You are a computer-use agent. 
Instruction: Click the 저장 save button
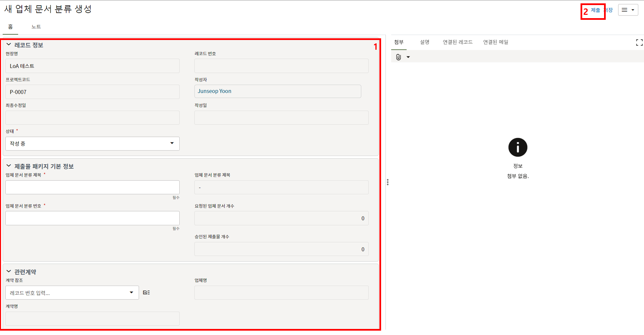pyautogui.click(x=609, y=10)
